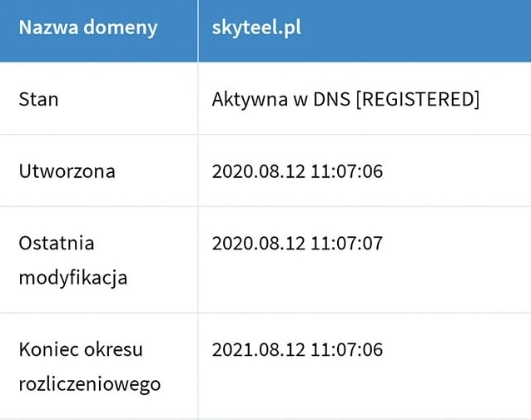Click the 'Utworzona' row label
531x420 pixels.
coord(67,171)
